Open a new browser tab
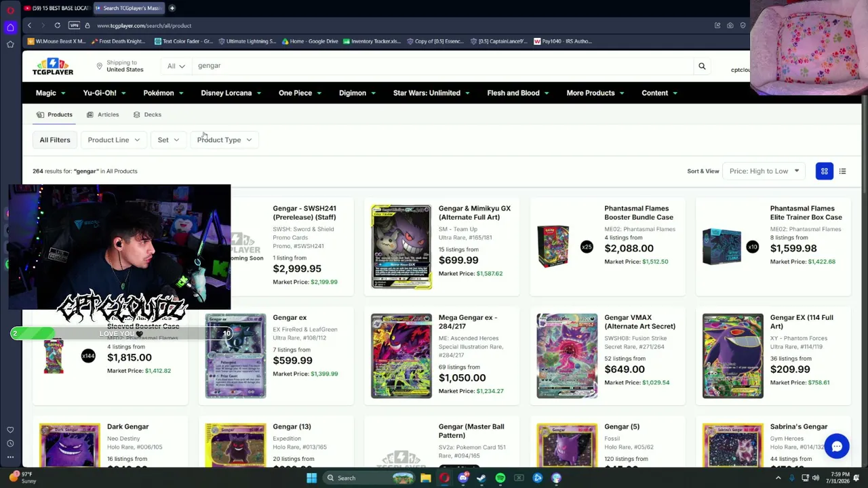The image size is (868, 488). click(172, 8)
